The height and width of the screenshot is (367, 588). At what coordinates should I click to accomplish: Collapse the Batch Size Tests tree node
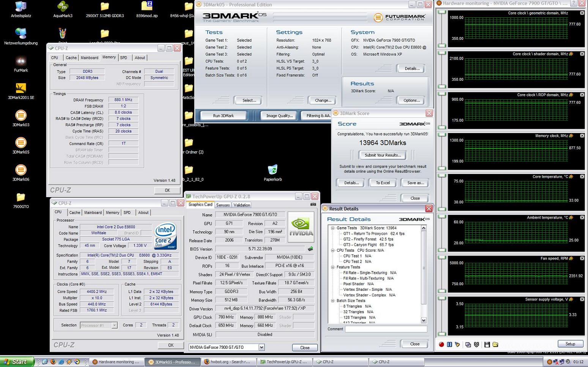pyautogui.click(x=333, y=301)
